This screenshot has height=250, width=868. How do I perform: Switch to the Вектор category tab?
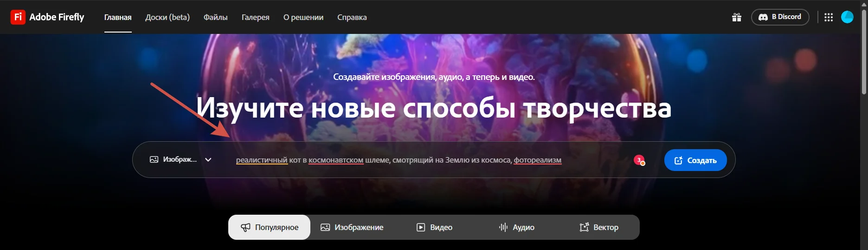tap(599, 227)
